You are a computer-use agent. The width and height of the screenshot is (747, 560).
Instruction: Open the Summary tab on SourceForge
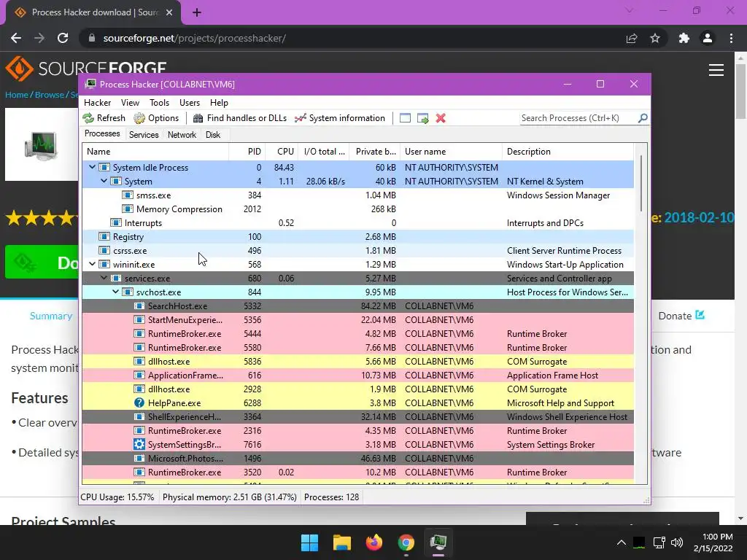51,316
